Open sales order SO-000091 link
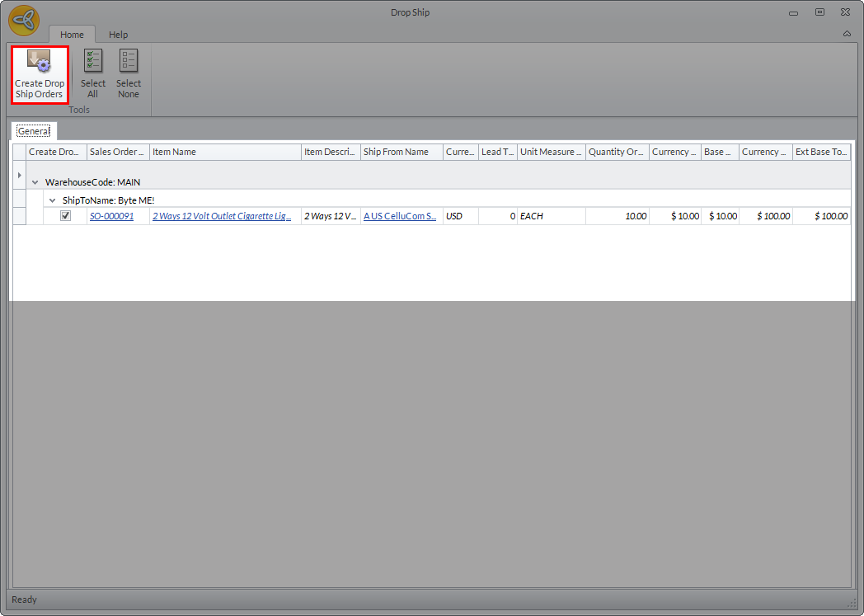This screenshot has height=616, width=864. 111,216
